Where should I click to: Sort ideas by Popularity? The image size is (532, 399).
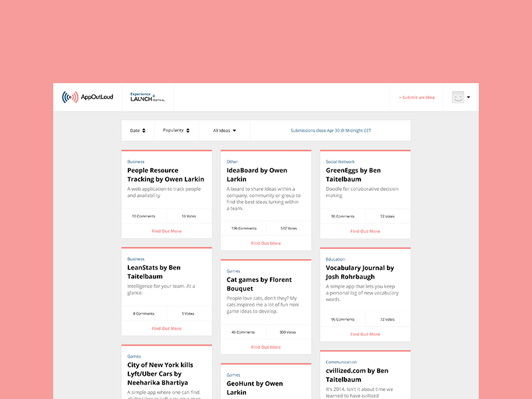pos(176,130)
